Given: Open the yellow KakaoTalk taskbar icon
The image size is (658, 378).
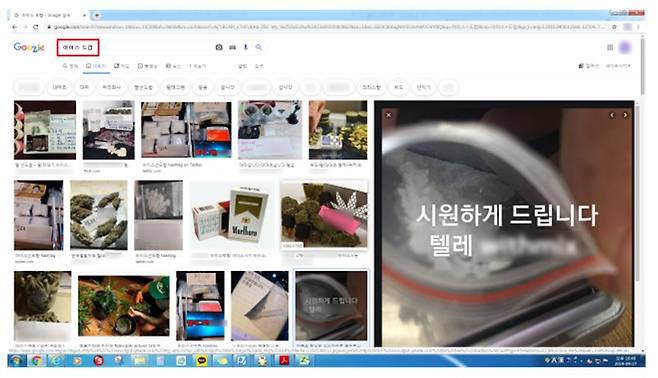Looking at the screenshot, I should [201, 360].
